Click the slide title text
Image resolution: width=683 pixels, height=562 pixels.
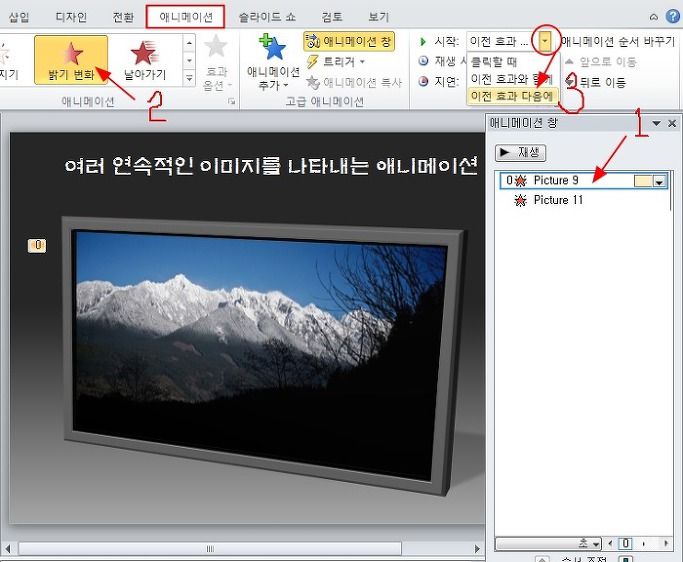tap(271, 166)
